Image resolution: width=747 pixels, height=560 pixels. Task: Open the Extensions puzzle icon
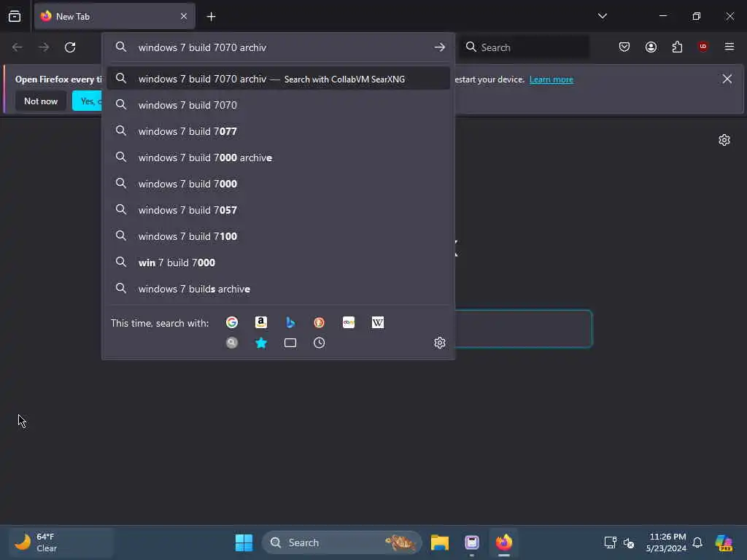click(677, 47)
